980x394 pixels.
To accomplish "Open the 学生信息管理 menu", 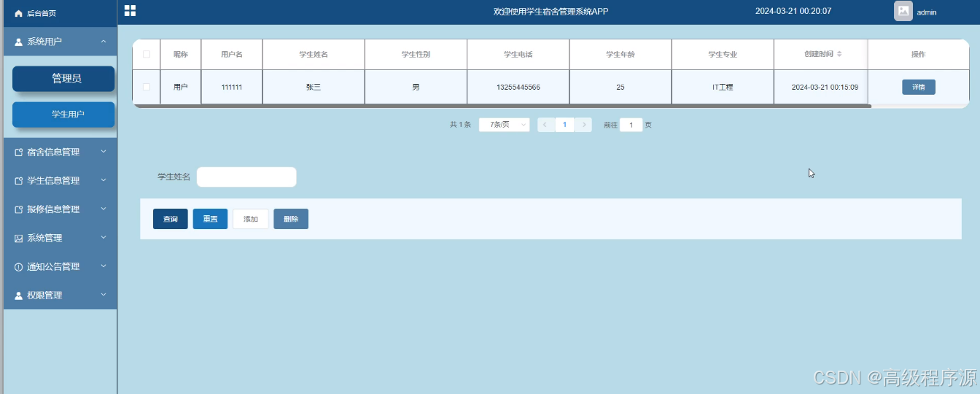I will (60, 180).
